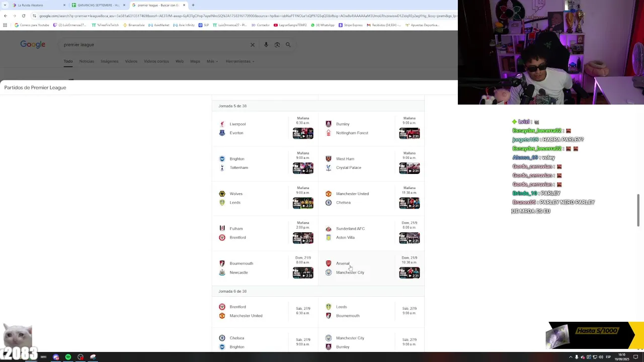Open a new browser tab
Image resolution: width=644 pixels, height=362 pixels.
[x=193, y=5]
